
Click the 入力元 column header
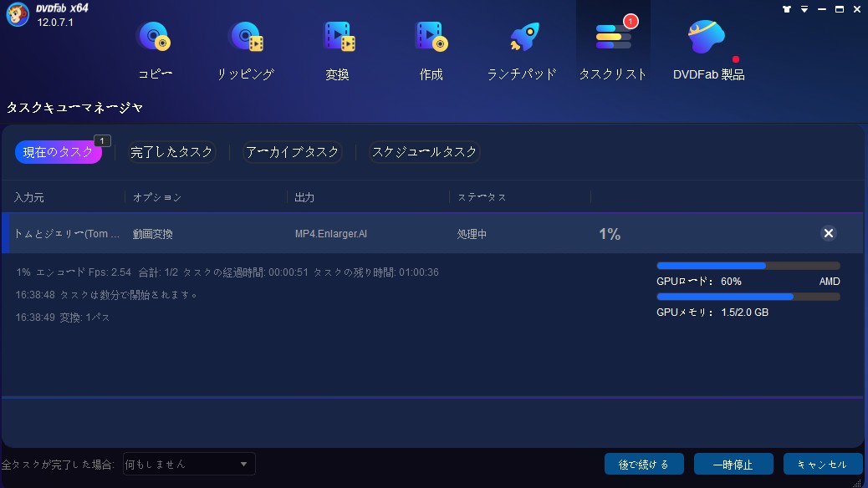[28, 197]
